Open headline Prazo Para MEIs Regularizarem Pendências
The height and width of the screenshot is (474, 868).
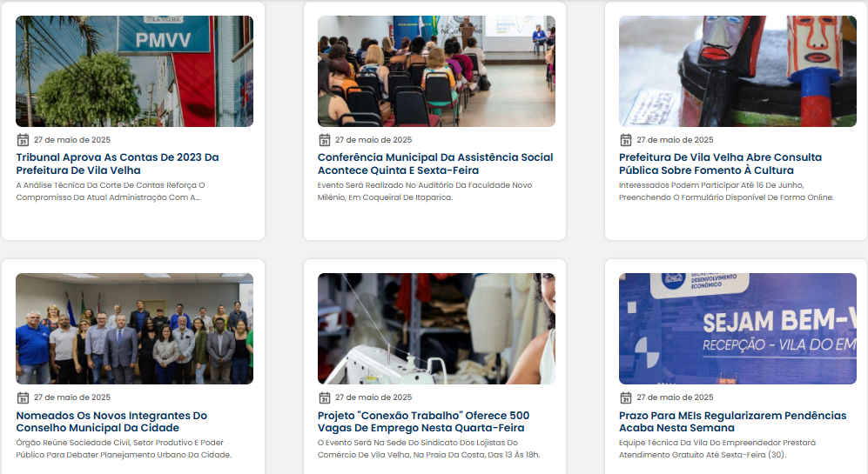pos(732,422)
